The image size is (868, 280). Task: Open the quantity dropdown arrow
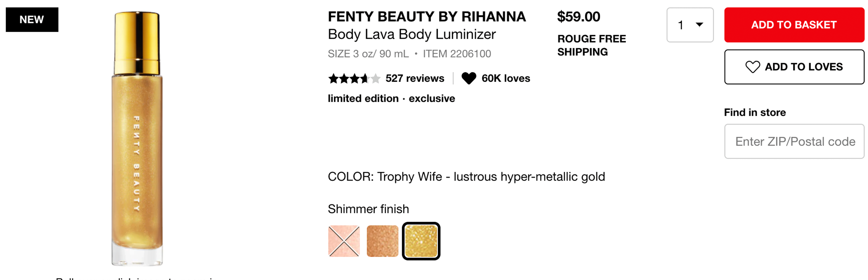point(699,25)
